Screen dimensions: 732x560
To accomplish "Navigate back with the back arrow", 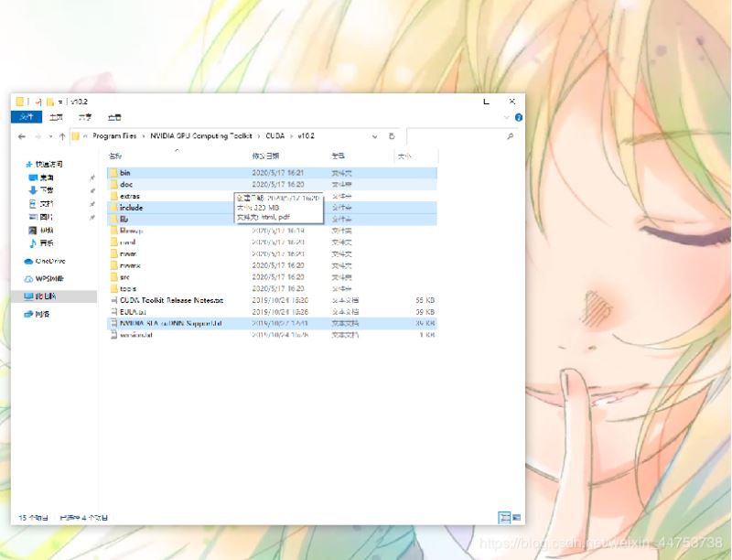I will (x=22, y=136).
